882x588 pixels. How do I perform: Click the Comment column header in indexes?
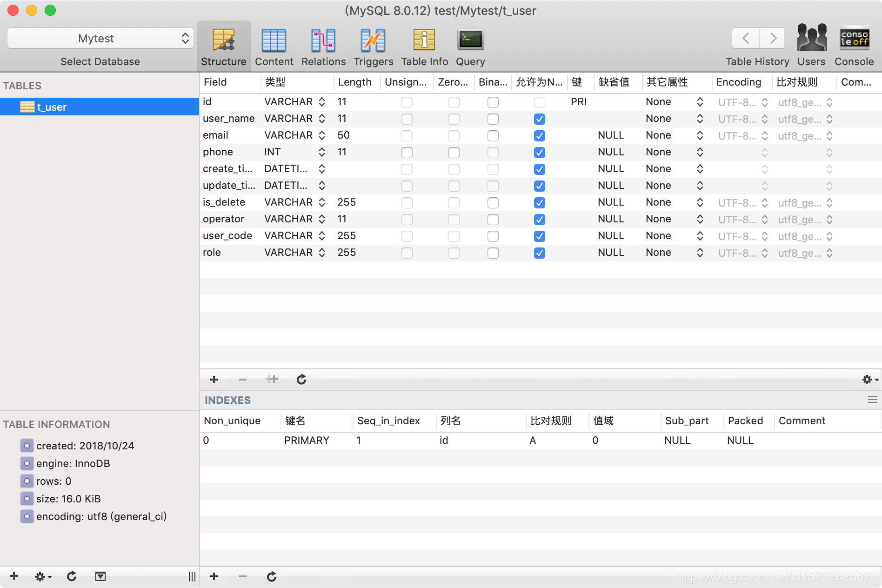tap(827, 421)
